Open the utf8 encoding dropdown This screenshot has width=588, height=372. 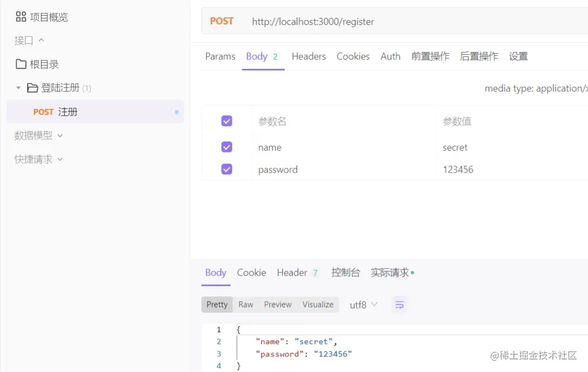click(364, 305)
